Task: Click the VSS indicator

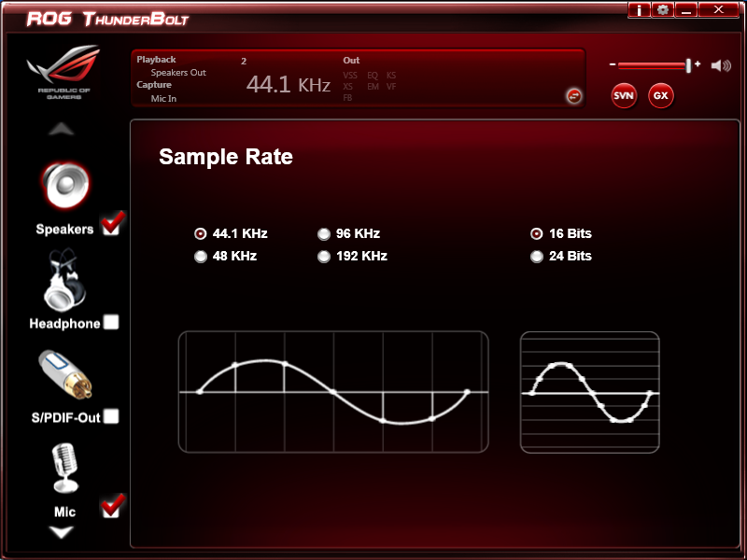Action: [x=350, y=76]
